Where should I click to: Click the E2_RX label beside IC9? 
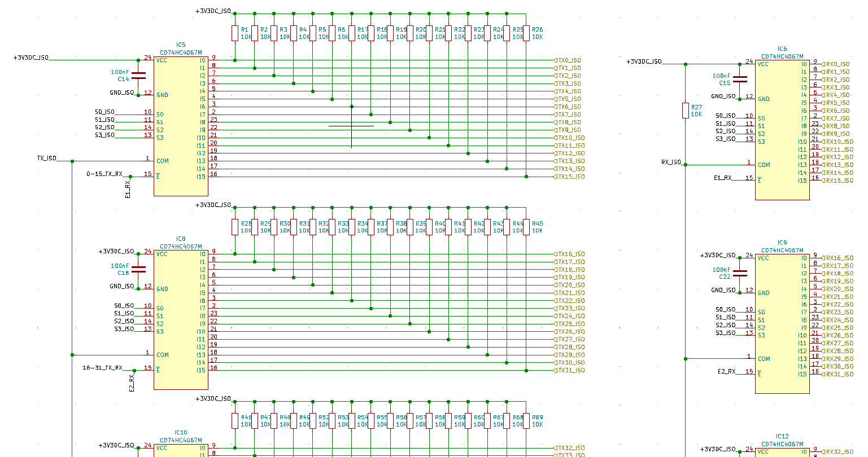tap(727, 372)
